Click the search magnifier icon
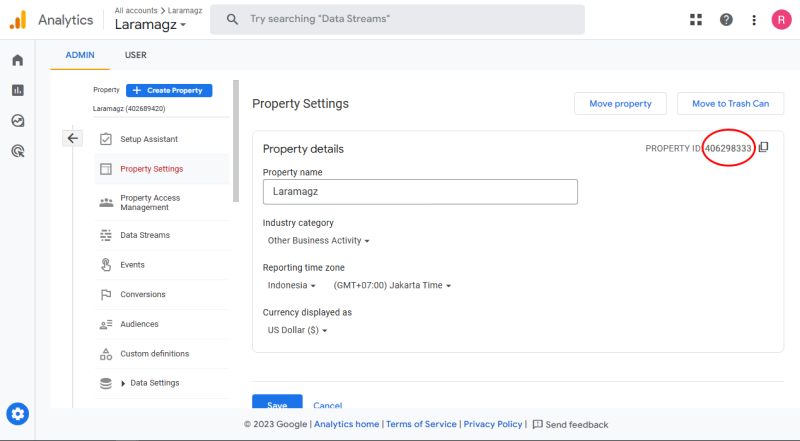 click(x=232, y=19)
